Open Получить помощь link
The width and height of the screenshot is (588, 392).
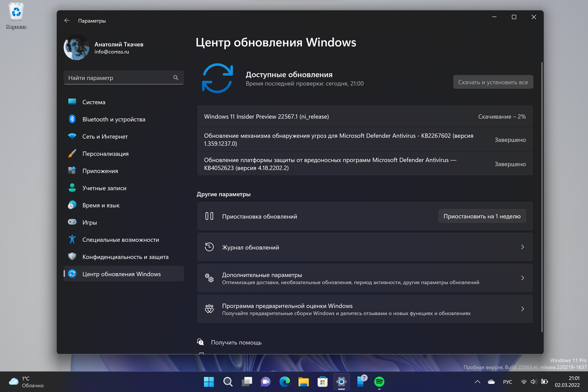pos(236,342)
